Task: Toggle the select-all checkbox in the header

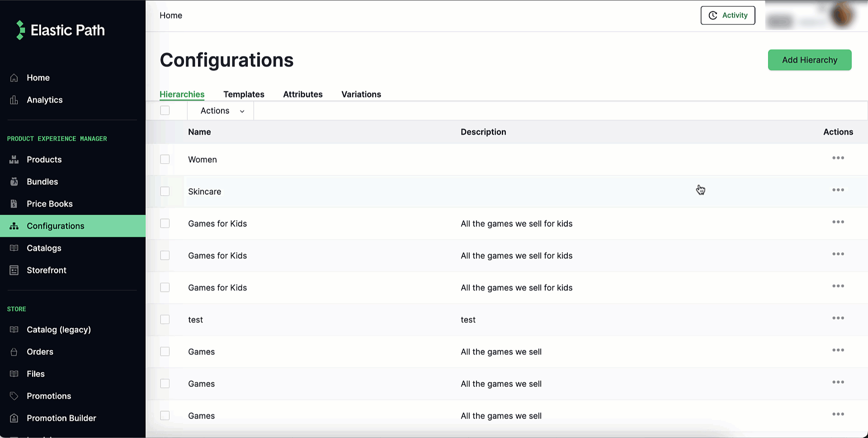Action: click(165, 110)
